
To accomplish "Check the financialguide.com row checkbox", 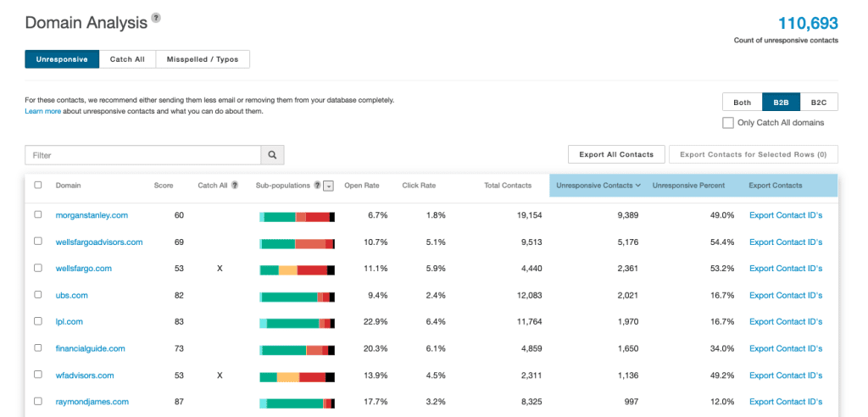I will click(38, 347).
